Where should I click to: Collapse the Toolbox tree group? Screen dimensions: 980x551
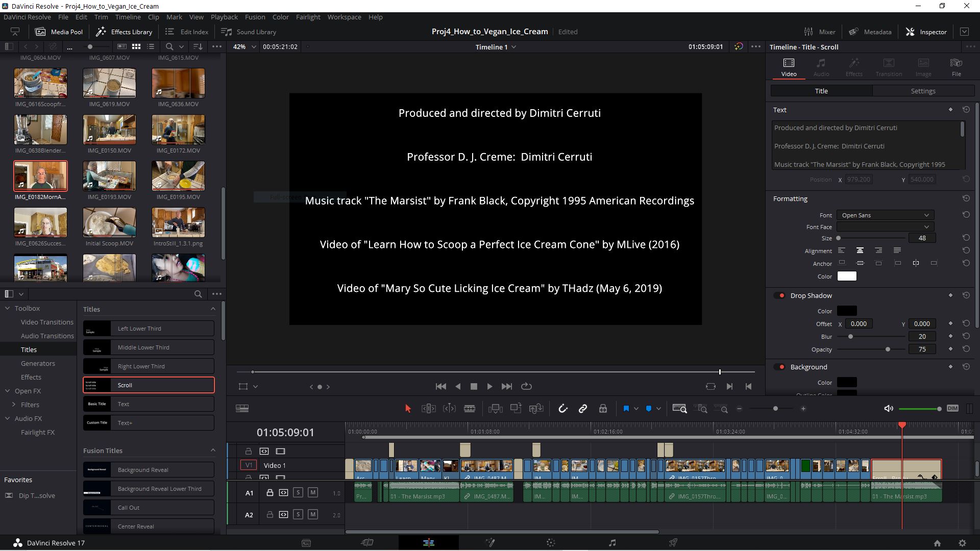[x=8, y=308]
